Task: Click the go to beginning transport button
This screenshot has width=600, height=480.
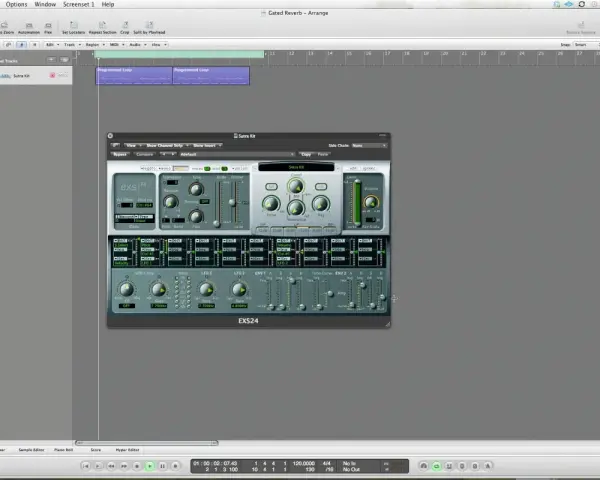Action: pyautogui.click(x=86, y=466)
